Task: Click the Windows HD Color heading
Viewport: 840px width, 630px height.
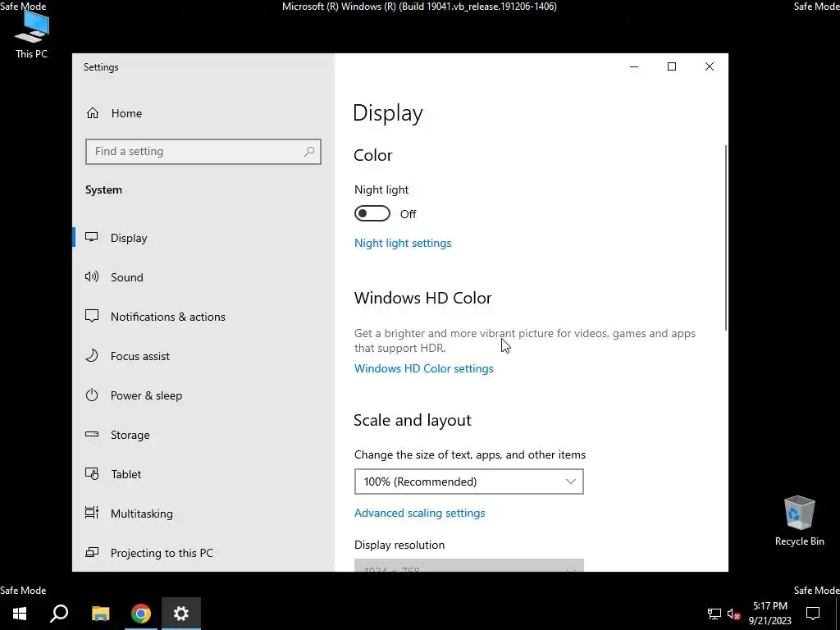Action: 422,298
